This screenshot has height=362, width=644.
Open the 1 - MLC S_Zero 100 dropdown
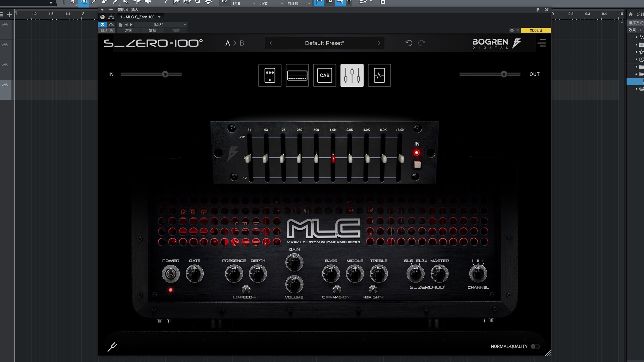pyautogui.click(x=141, y=17)
